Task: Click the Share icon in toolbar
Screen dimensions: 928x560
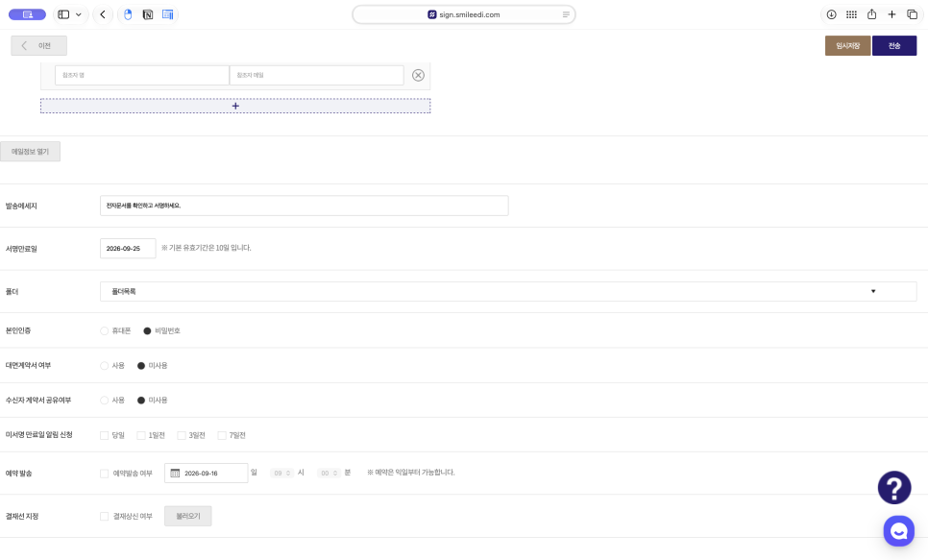Action: 871,14
